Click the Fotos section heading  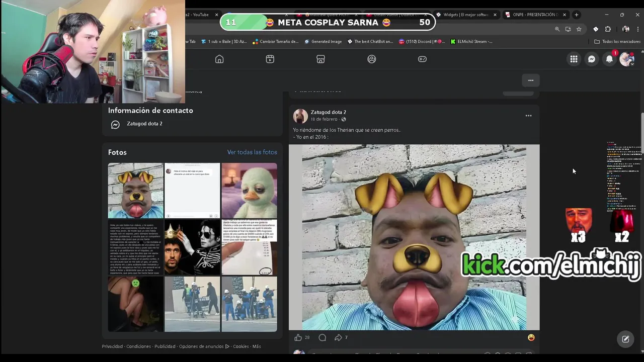click(x=117, y=152)
